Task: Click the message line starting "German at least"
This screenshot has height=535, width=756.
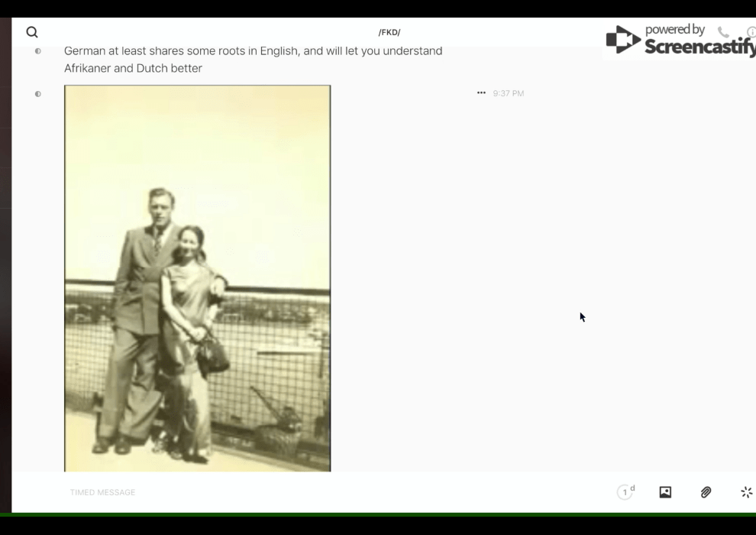Action: pyautogui.click(x=253, y=51)
